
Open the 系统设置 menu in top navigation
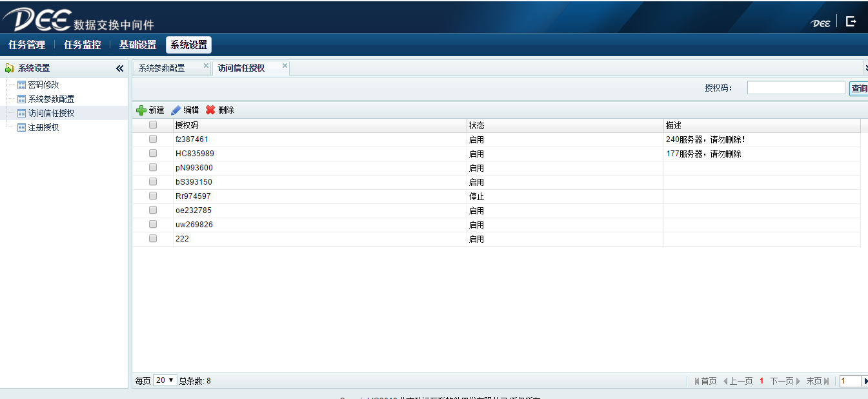tap(188, 45)
